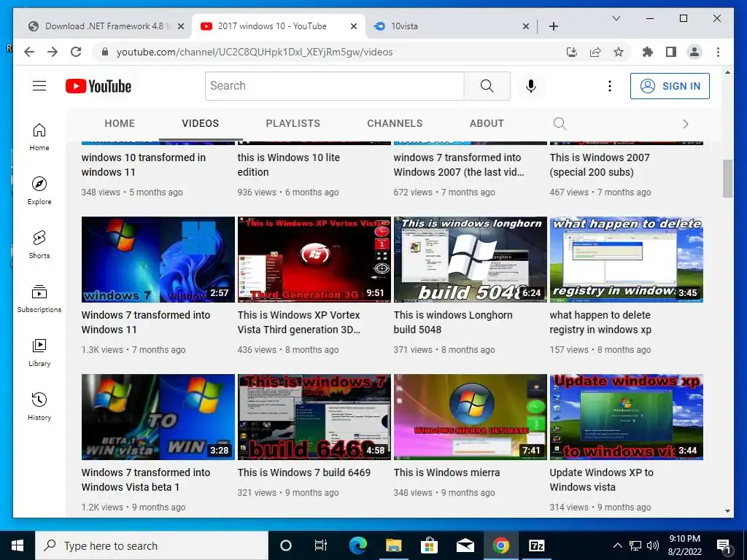
Task: Go to Home in the sidebar
Action: tap(39, 137)
